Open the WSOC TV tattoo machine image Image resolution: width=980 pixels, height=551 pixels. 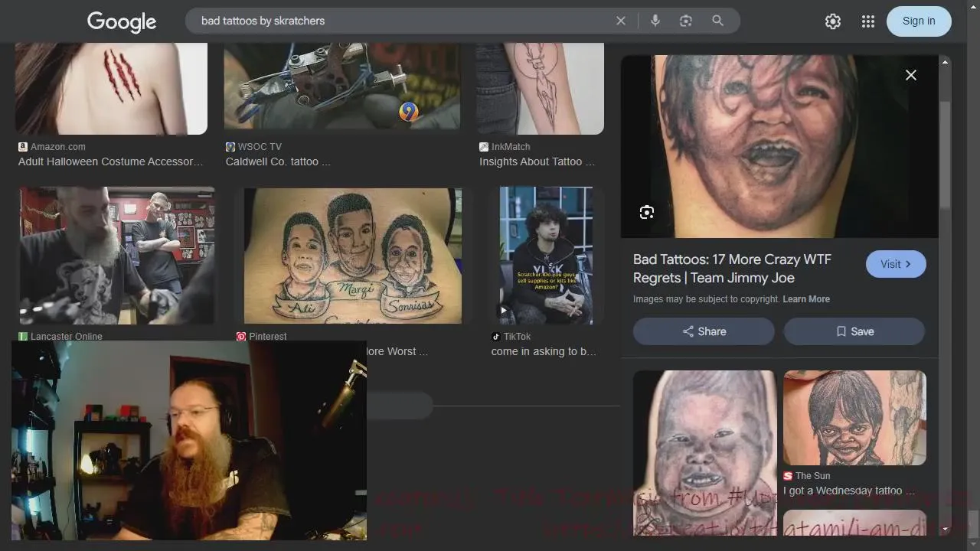coord(341,86)
